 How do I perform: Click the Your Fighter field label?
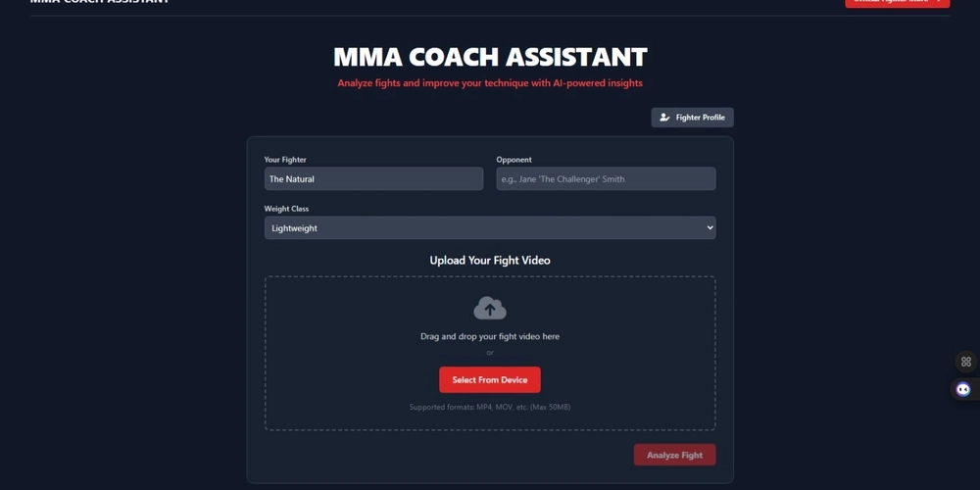coord(285,160)
